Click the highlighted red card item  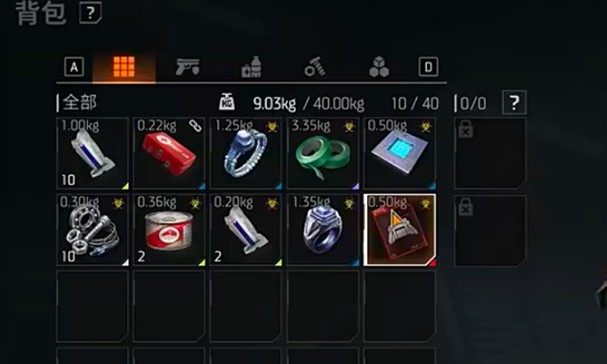pyautogui.click(x=400, y=230)
